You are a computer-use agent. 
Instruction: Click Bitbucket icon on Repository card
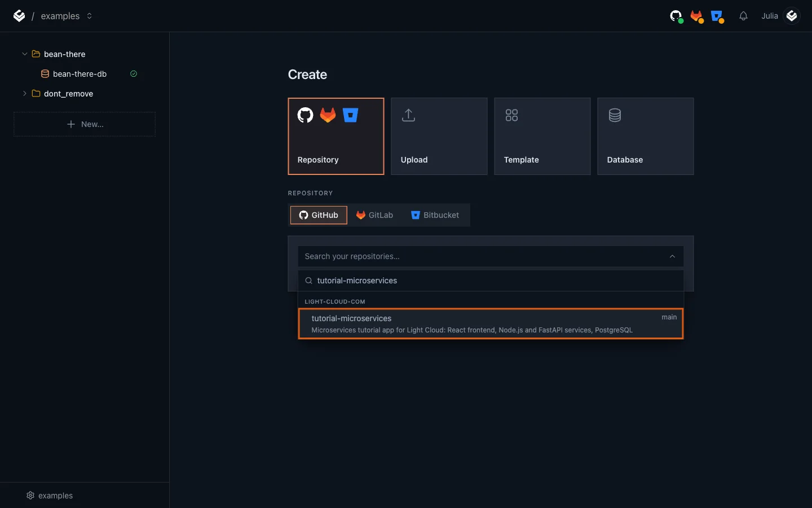[350, 115]
